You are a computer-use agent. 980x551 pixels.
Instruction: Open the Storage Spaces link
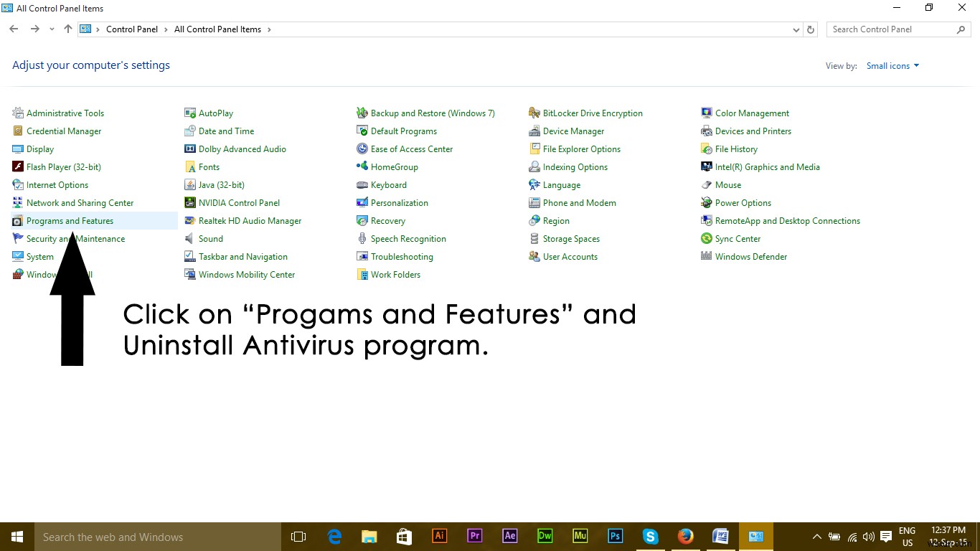(571, 239)
